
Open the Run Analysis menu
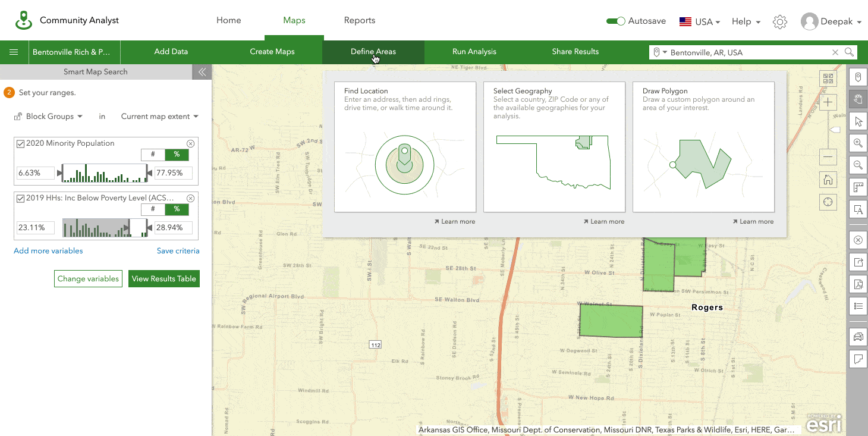click(x=474, y=52)
